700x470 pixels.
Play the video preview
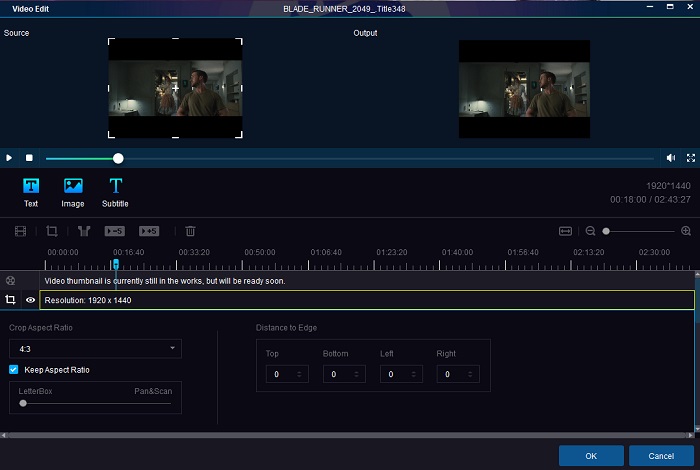pos(8,158)
